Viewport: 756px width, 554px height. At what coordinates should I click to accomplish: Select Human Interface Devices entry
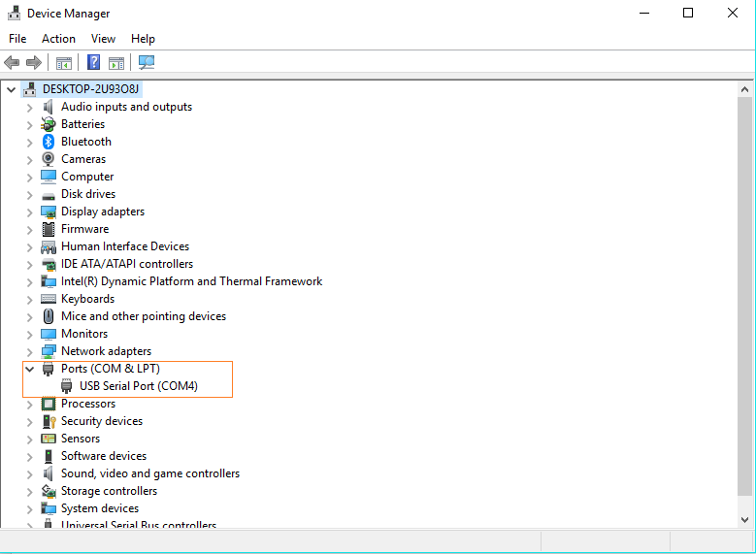point(124,246)
